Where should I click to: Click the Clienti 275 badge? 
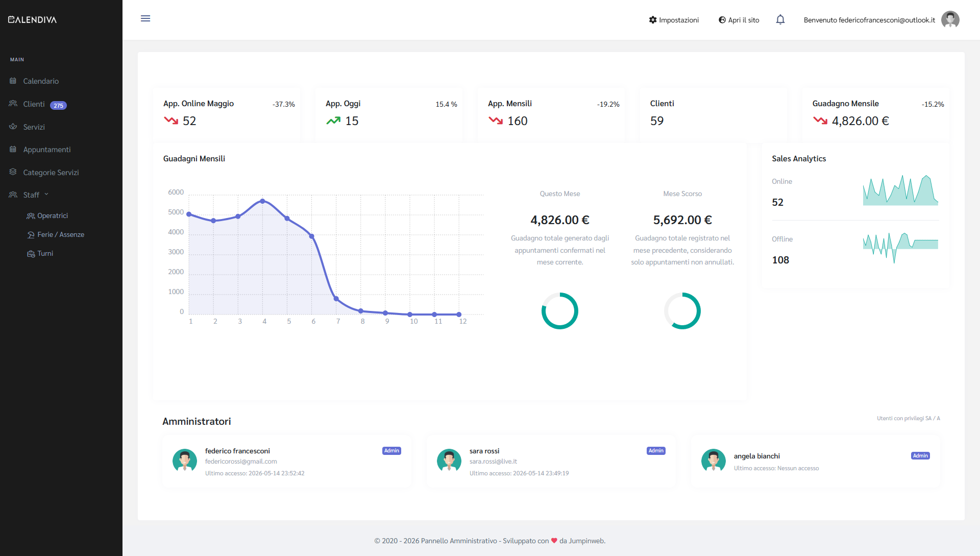coord(58,106)
